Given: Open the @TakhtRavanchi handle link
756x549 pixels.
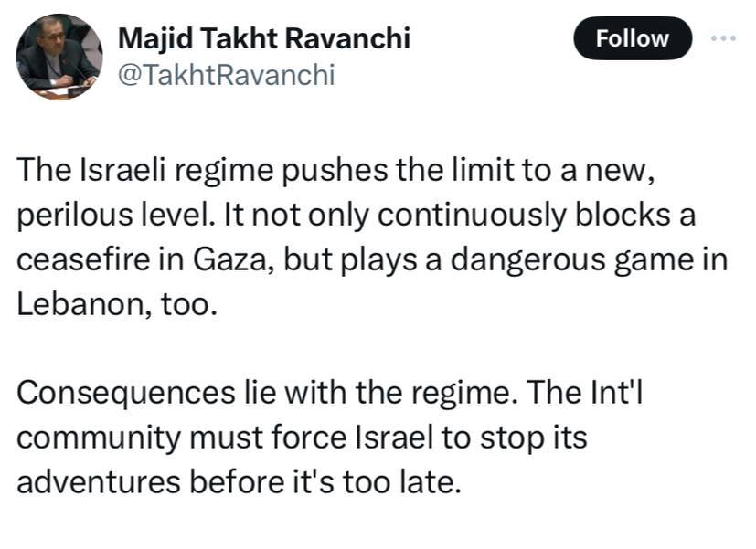Looking at the screenshot, I should (226, 74).
